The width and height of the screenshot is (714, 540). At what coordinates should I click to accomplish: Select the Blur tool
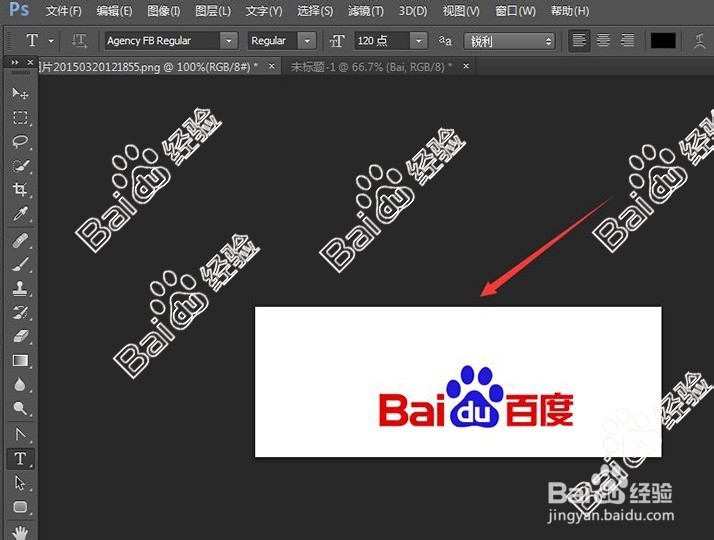click(20, 385)
